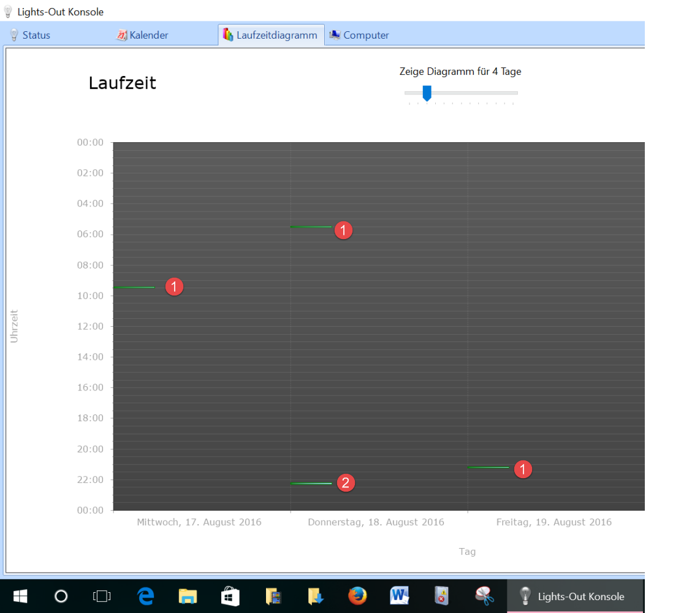The height and width of the screenshot is (613, 700).
Task: Launch Firefox from the taskbar
Action: tap(357, 596)
